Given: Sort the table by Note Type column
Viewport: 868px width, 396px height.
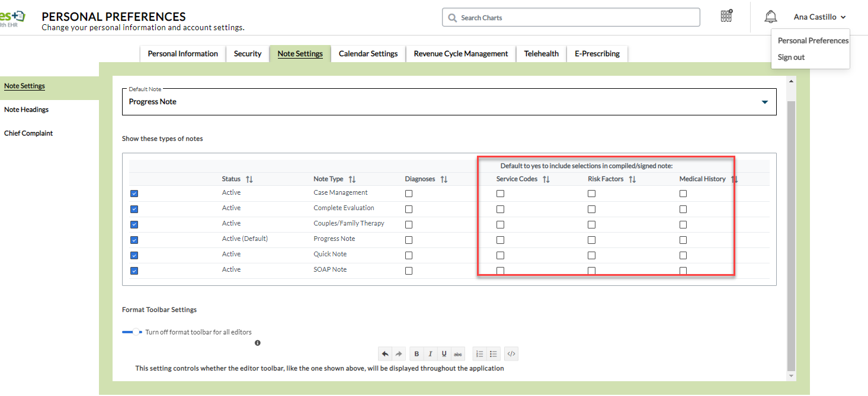Looking at the screenshot, I should pos(352,179).
